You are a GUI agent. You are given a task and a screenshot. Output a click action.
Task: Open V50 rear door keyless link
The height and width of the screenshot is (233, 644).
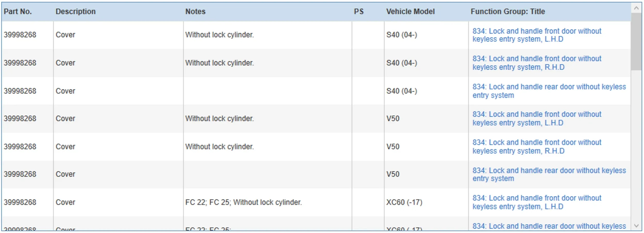549,174
